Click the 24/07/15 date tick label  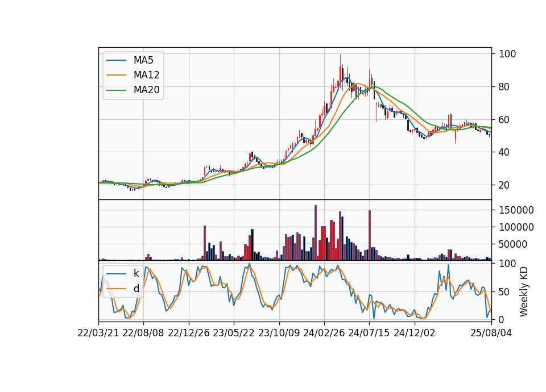pos(369,333)
